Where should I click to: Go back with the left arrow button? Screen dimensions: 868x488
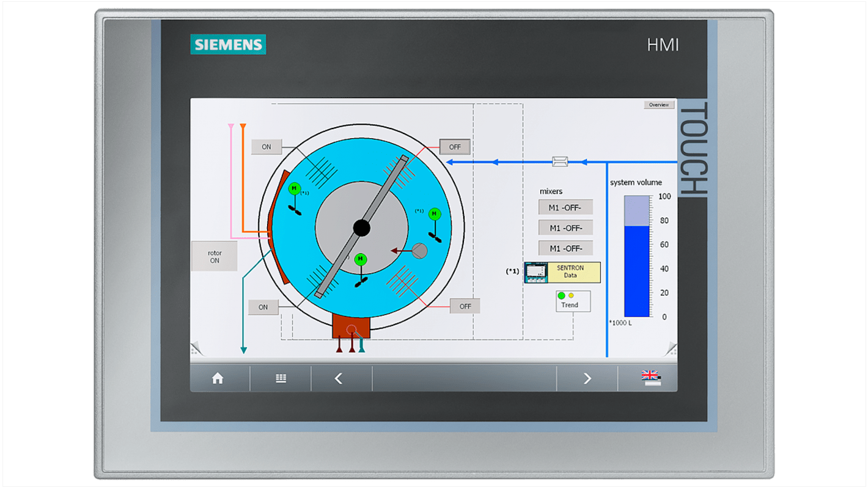[339, 379]
